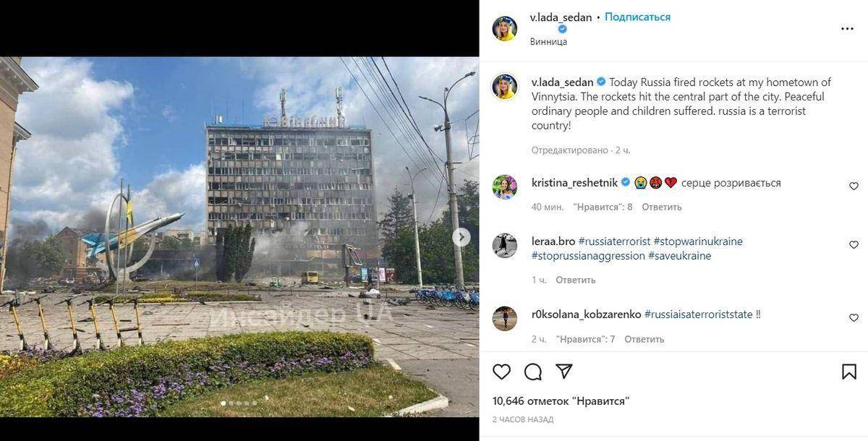Screen dimensions: 868x441
Task: Open Винница location link
Action: click(548, 41)
